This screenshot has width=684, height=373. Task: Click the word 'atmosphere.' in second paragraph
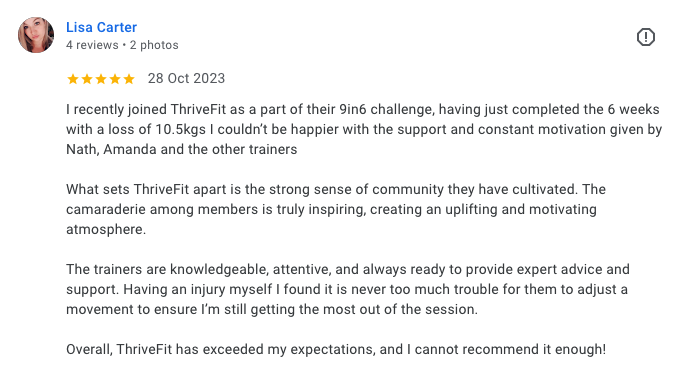click(x=106, y=229)
